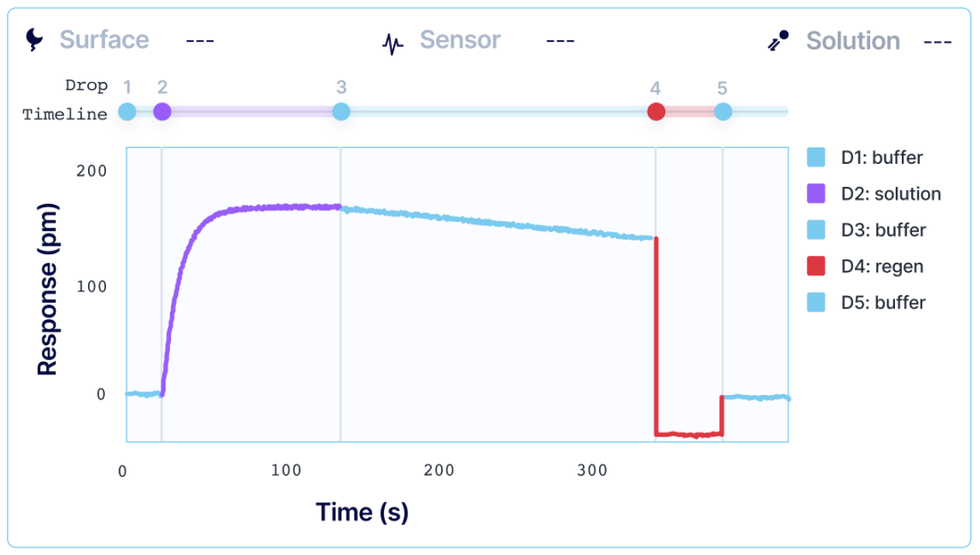Click the Sensor waveform icon
The width and height of the screenshot is (980, 555).
393,43
